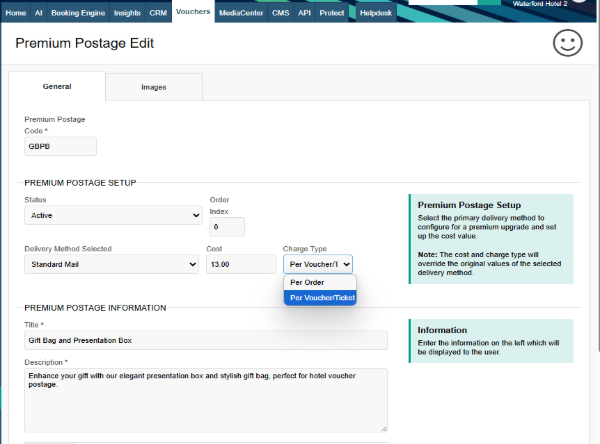Click the Information help panel heading
600x444 pixels.
pos(442,330)
